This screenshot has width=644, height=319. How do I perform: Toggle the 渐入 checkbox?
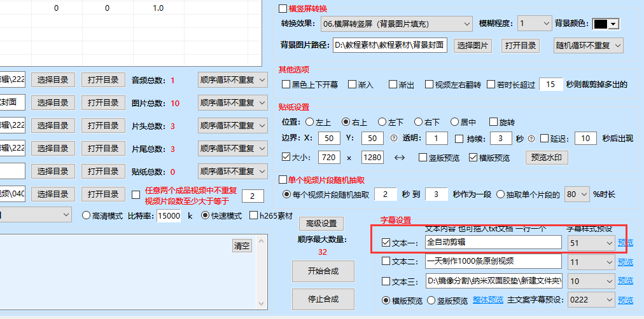352,85
